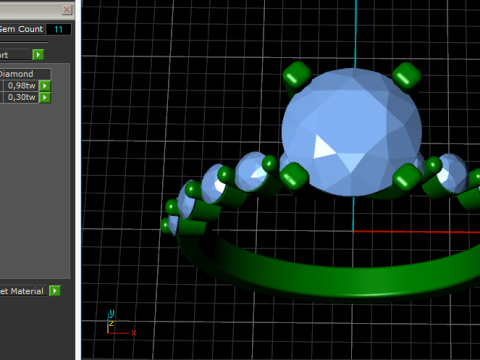Click the Gem Count value 11
The image size is (480, 360).
(x=59, y=29)
